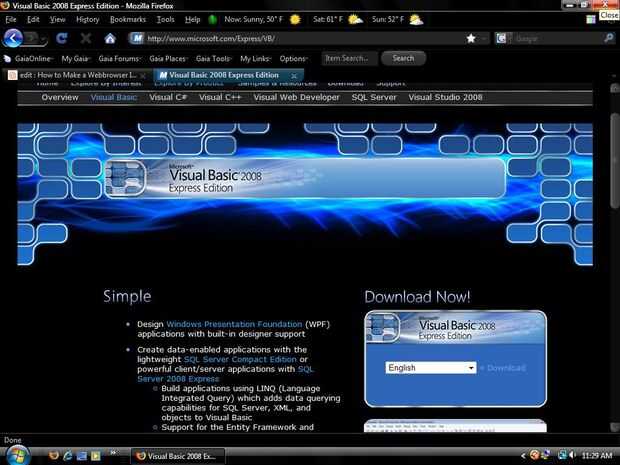Screen dimensions: 620x465
Task: Open the GaiaOnline dropdown menu
Action: coord(34,59)
